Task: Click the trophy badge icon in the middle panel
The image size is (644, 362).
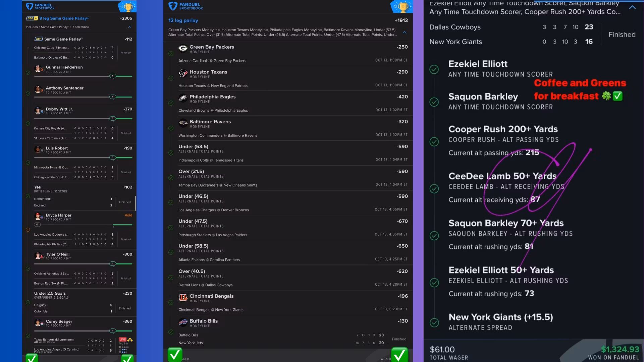Action: 402,7
